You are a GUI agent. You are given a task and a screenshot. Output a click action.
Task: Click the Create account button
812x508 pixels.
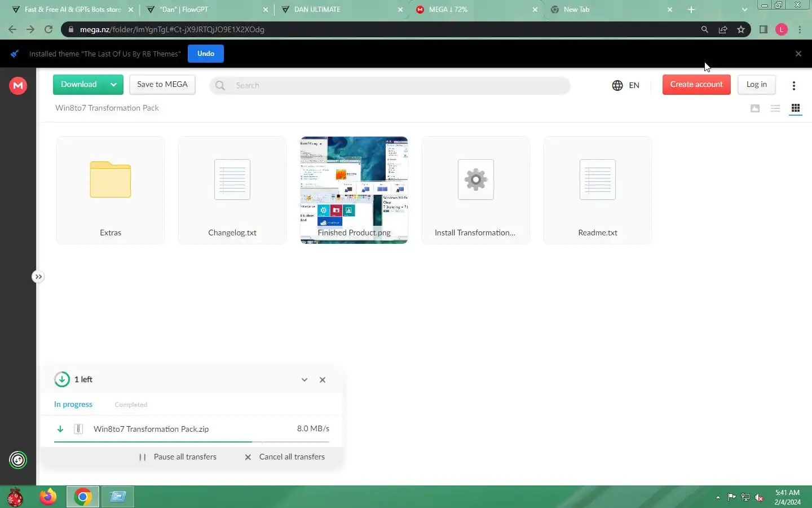point(696,85)
